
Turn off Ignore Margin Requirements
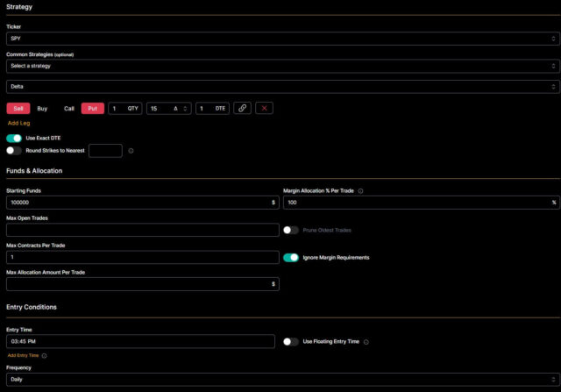click(x=291, y=258)
